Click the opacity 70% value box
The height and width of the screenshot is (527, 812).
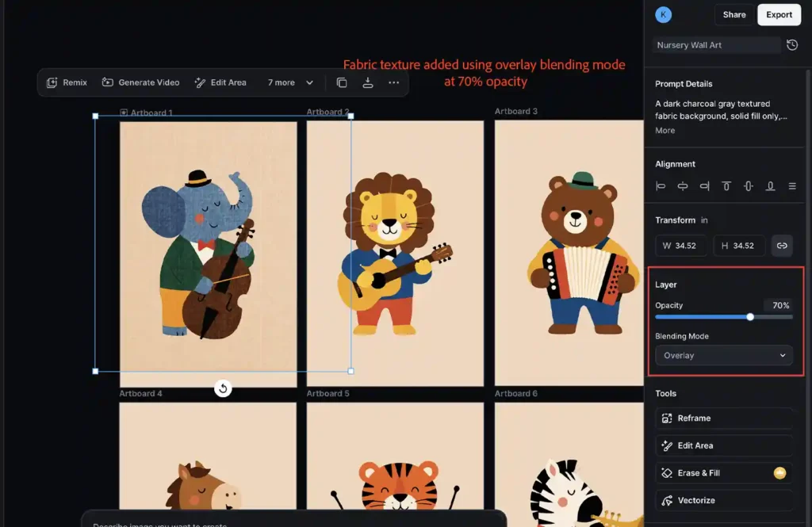pos(779,305)
